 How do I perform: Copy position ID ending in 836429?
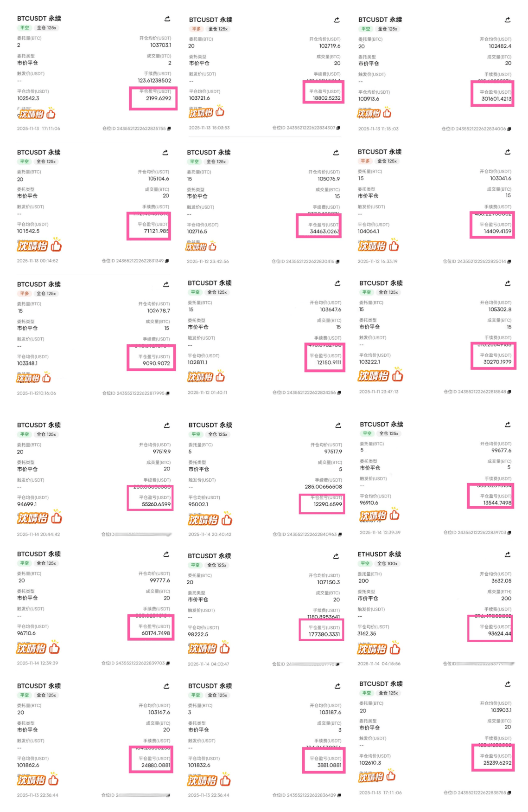coord(339,795)
